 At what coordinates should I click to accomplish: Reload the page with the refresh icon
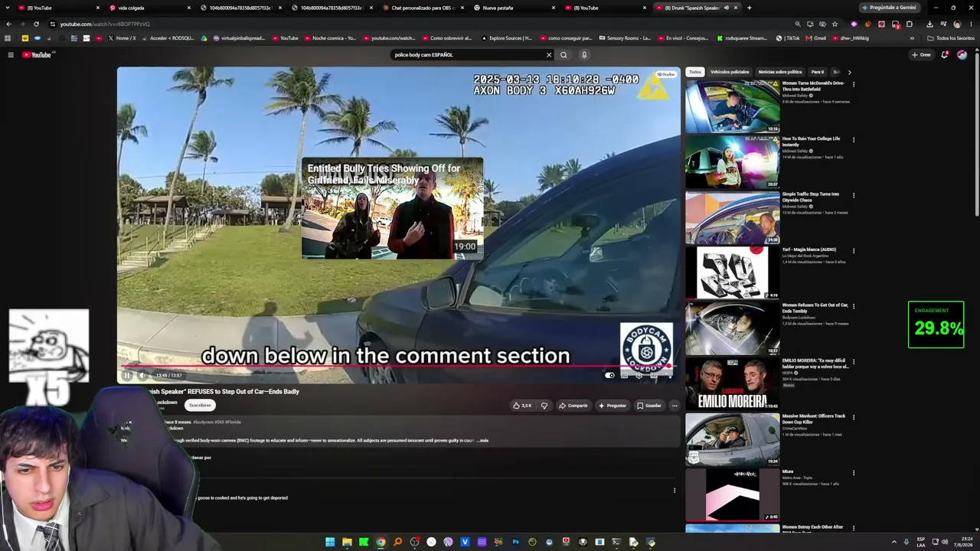pyautogui.click(x=36, y=24)
